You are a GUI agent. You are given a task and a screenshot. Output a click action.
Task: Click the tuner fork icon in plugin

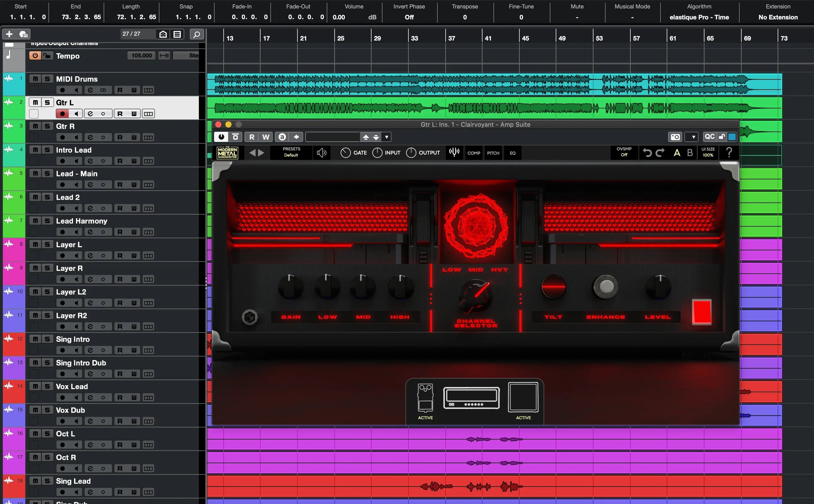click(454, 153)
